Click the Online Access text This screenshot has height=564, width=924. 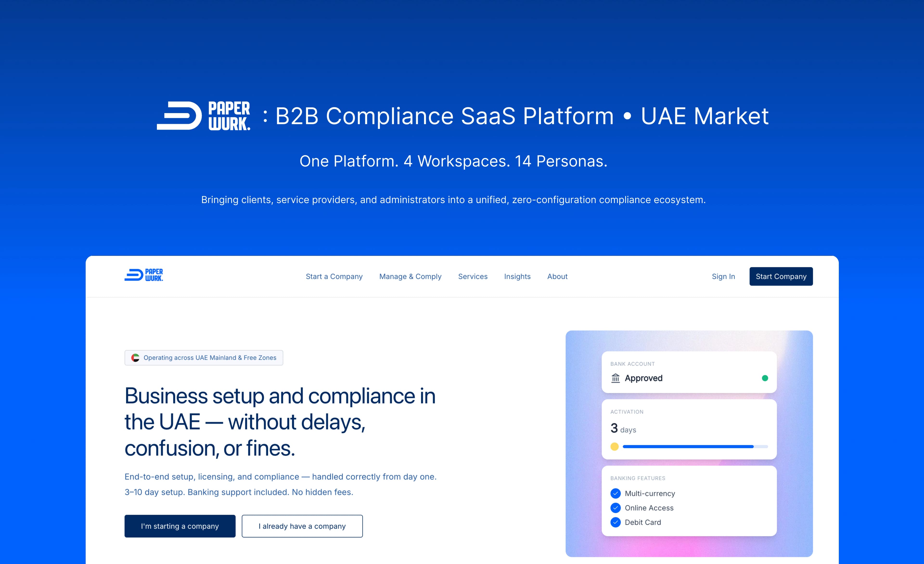(x=649, y=508)
